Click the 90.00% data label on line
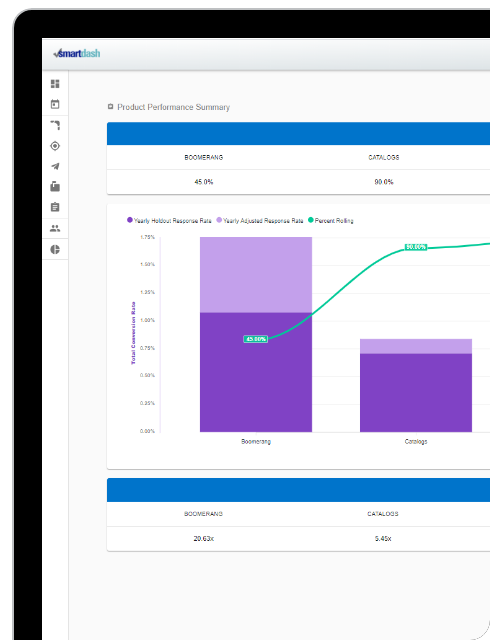The image size is (490, 640). [x=416, y=247]
